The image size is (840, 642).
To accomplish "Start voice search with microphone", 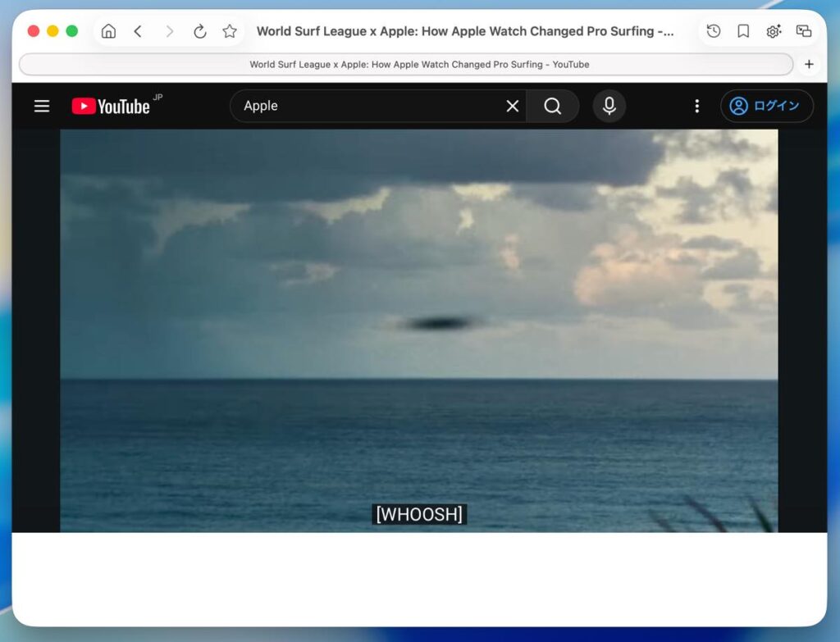I will coord(609,106).
